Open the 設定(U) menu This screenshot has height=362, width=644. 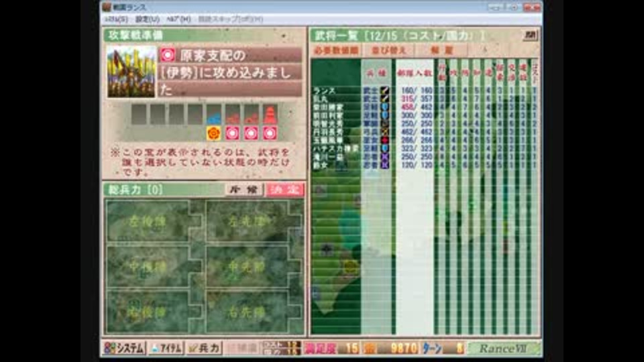coord(147,19)
